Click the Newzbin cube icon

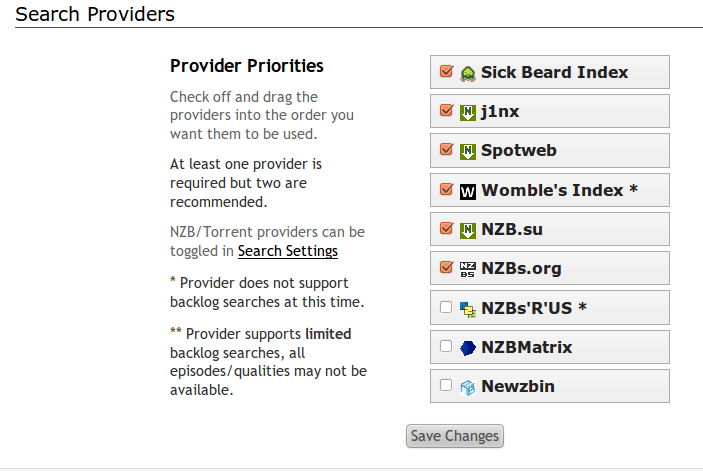(467, 387)
